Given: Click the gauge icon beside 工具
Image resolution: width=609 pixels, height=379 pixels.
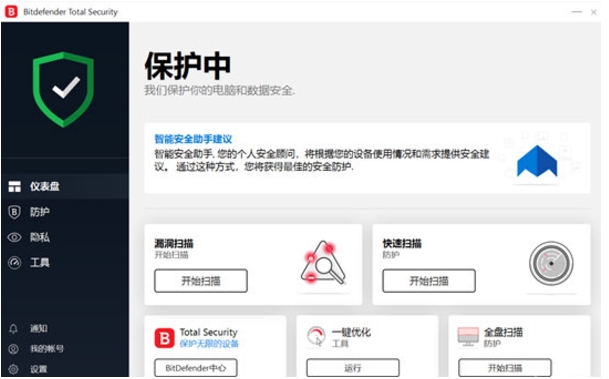Looking at the screenshot, I should [x=14, y=263].
